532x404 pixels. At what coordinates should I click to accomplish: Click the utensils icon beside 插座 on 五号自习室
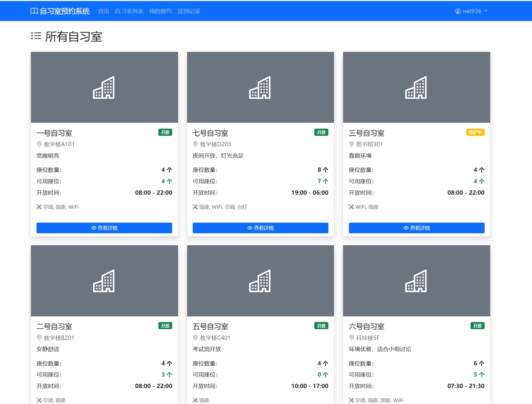(195, 400)
